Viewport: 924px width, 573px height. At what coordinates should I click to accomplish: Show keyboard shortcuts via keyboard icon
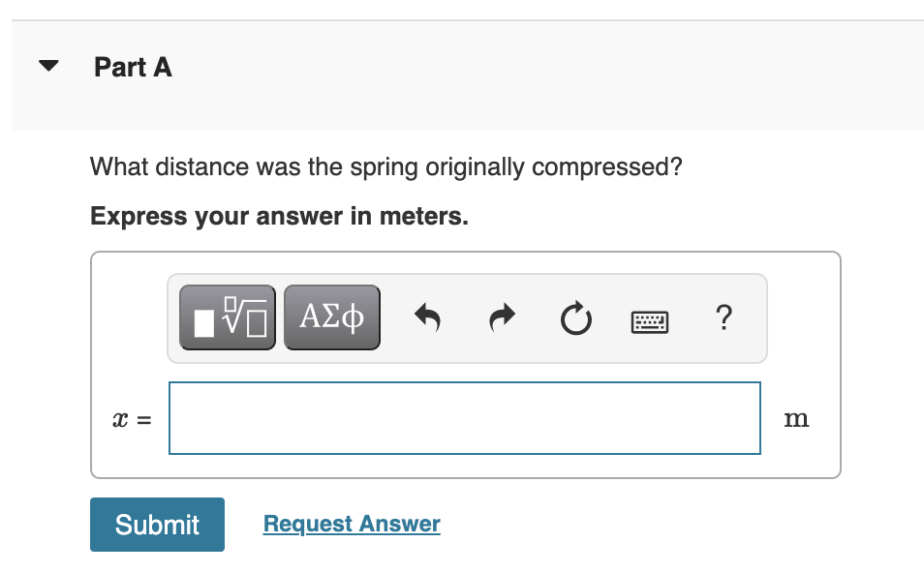649,322
